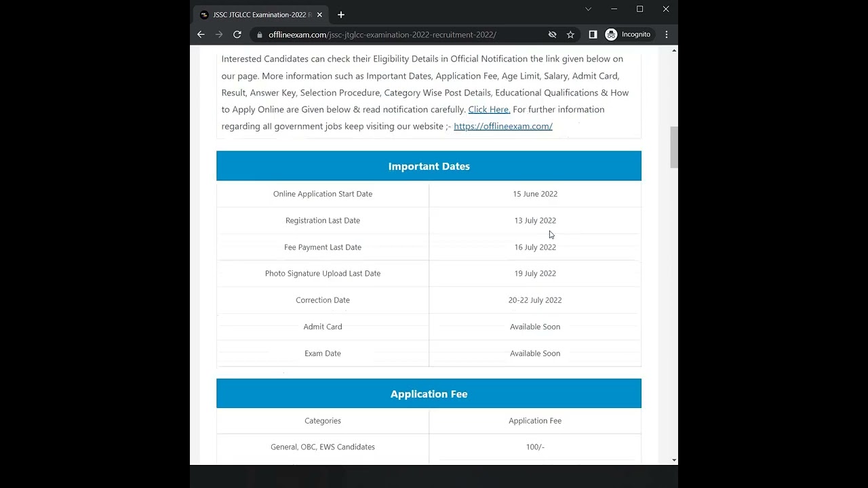Click Available Soon in Exam Date row
Viewport: 868px width, 488px height.
point(535,353)
